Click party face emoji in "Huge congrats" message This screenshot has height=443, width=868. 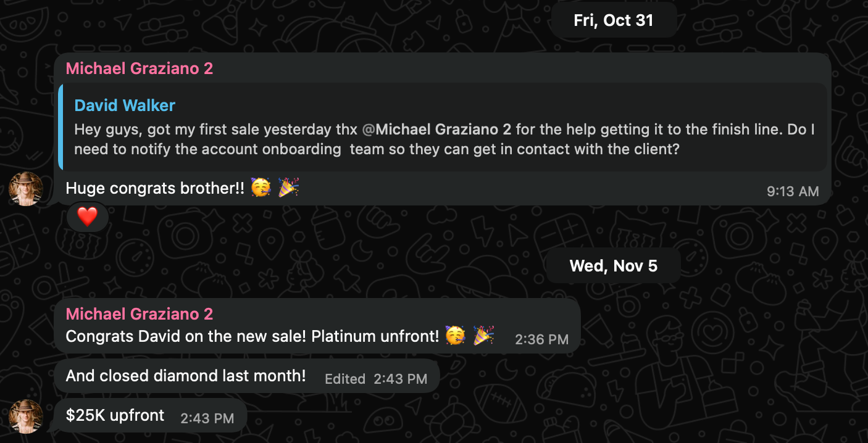pos(261,188)
